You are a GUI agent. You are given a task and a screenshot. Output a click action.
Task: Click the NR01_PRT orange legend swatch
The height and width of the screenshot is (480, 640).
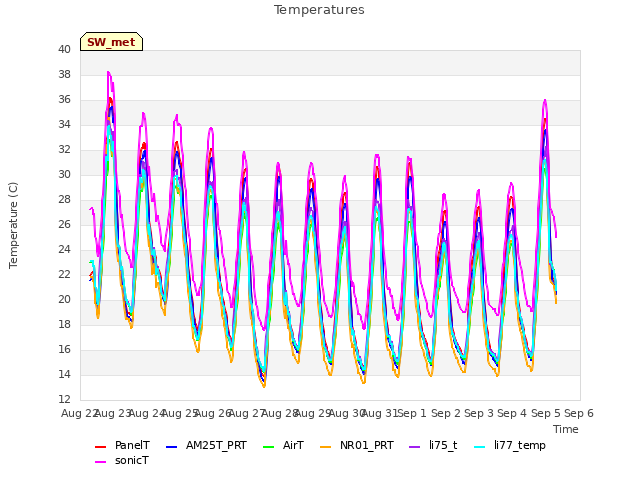325,446
